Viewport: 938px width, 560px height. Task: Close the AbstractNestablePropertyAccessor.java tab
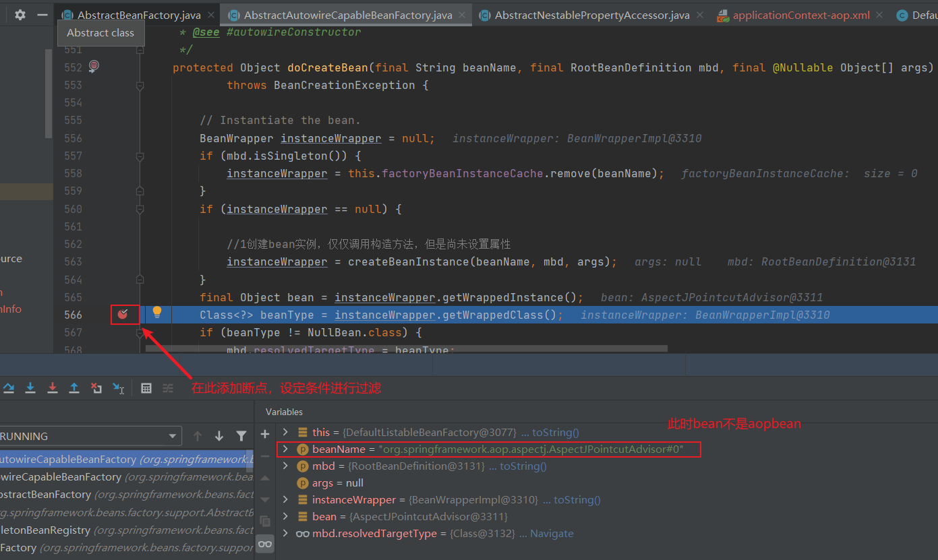point(699,15)
